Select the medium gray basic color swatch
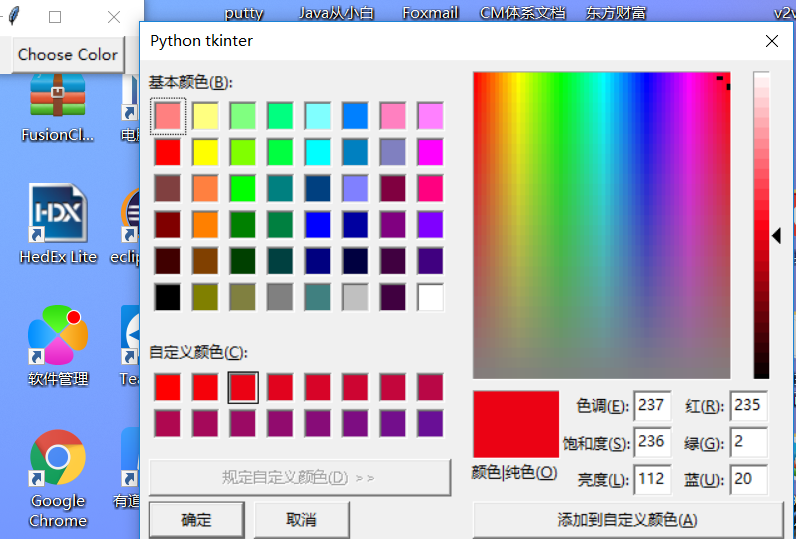This screenshot has height=539, width=796. tap(280, 297)
